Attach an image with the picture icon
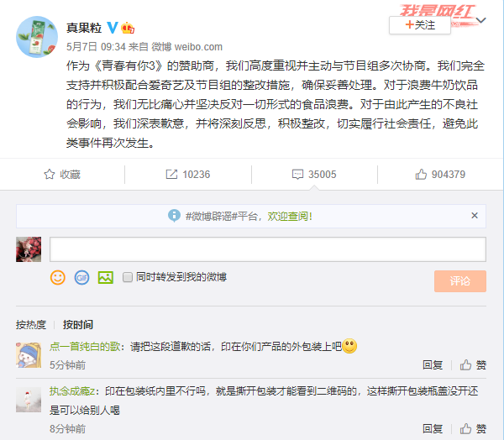Image resolution: width=504 pixels, height=440 pixels. [106, 277]
